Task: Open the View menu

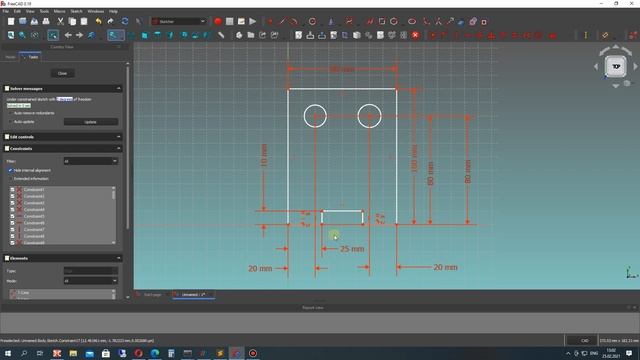Action: point(30,11)
